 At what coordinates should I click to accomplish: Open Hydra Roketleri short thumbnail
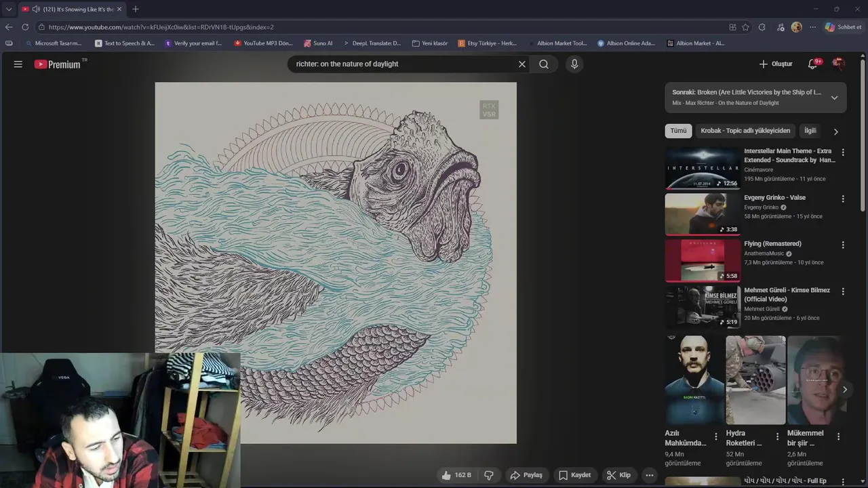(x=755, y=380)
